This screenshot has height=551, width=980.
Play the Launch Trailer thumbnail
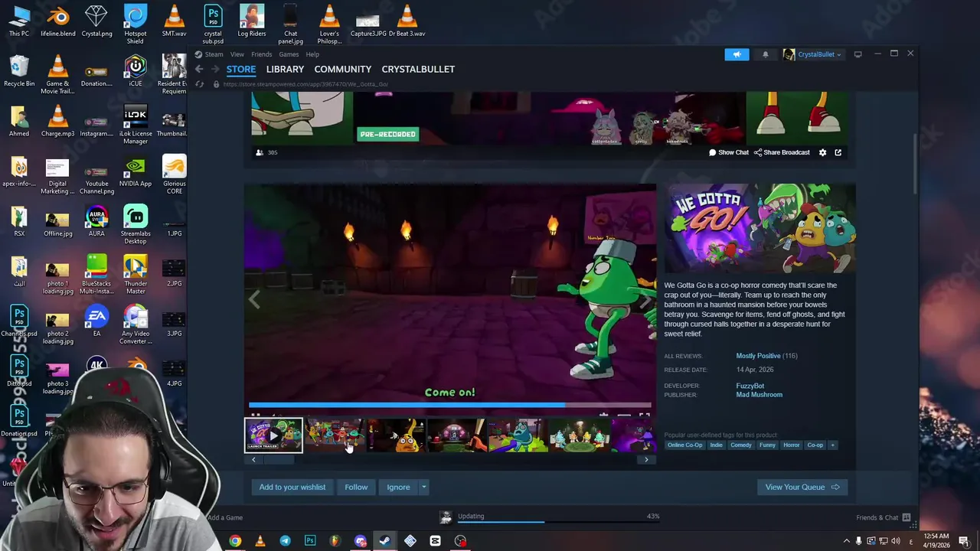coord(273,435)
